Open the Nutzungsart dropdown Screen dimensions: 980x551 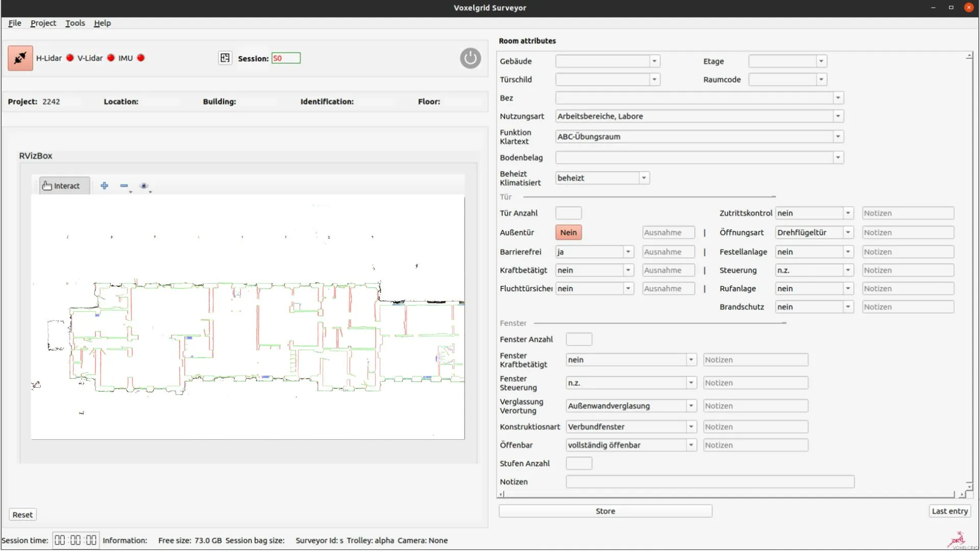pos(838,116)
